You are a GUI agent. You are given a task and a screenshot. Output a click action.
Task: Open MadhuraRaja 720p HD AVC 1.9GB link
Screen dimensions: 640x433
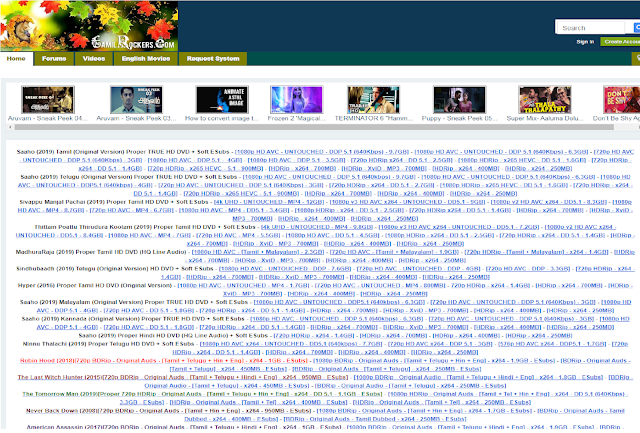tap(394, 252)
